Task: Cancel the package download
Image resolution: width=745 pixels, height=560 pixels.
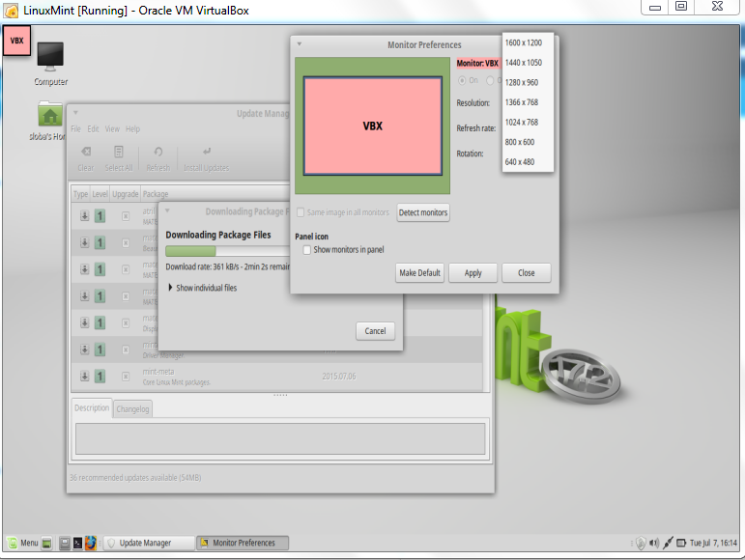Action: point(375,331)
